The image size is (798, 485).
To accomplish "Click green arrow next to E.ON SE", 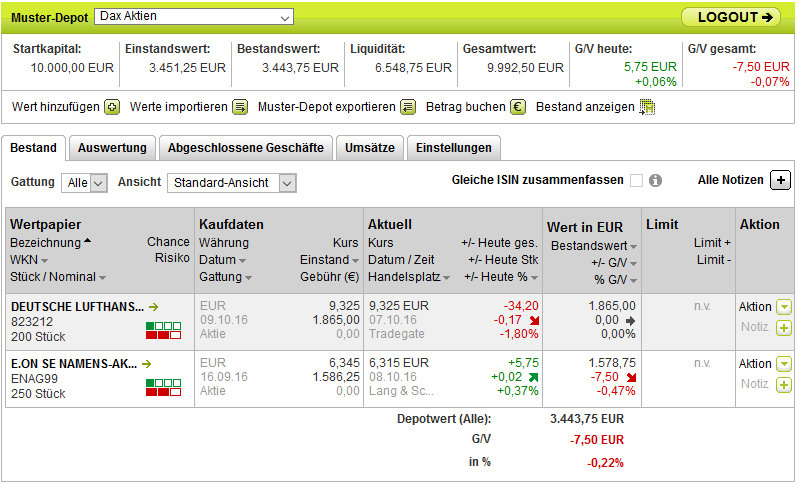I will click(x=147, y=364).
